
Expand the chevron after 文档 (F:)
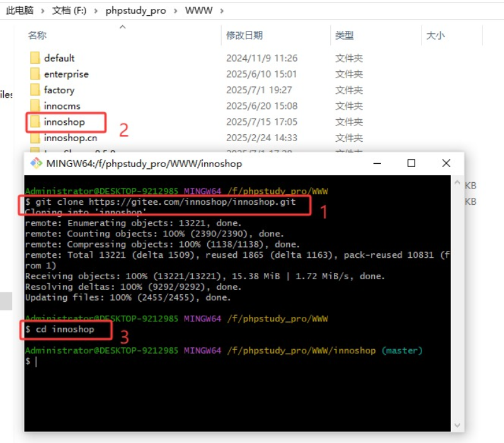point(96,11)
